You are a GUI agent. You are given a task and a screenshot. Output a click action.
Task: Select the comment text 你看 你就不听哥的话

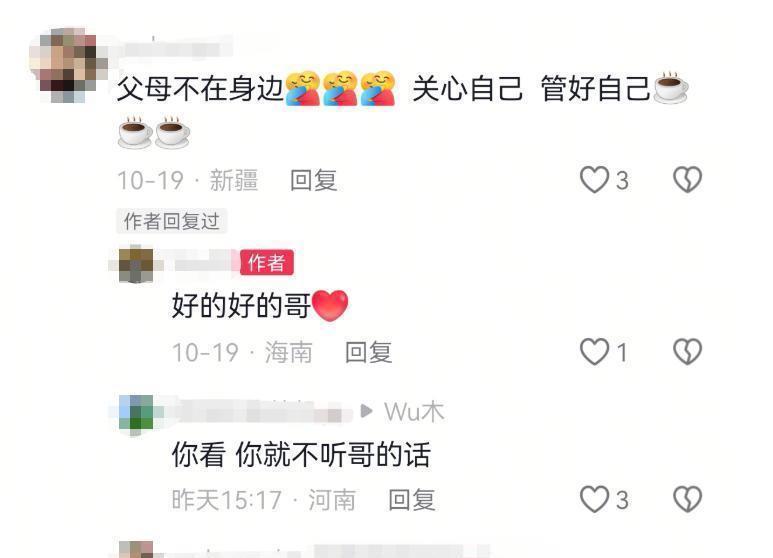(301, 454)
